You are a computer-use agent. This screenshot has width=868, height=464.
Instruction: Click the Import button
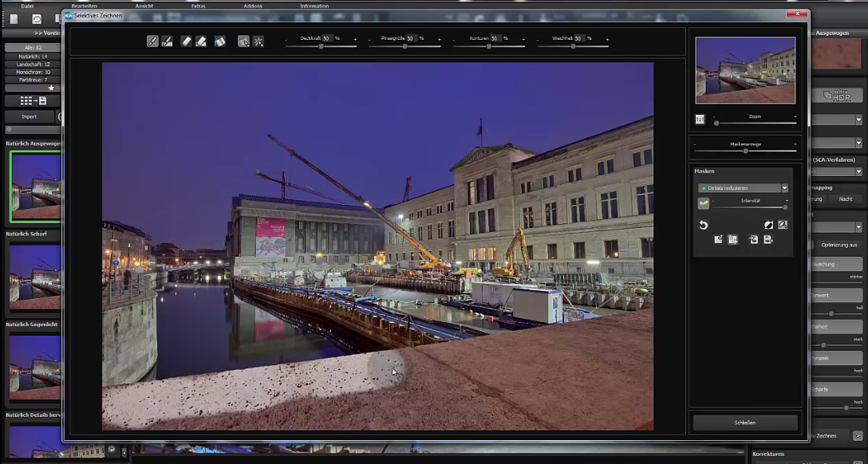click(29, 116)
